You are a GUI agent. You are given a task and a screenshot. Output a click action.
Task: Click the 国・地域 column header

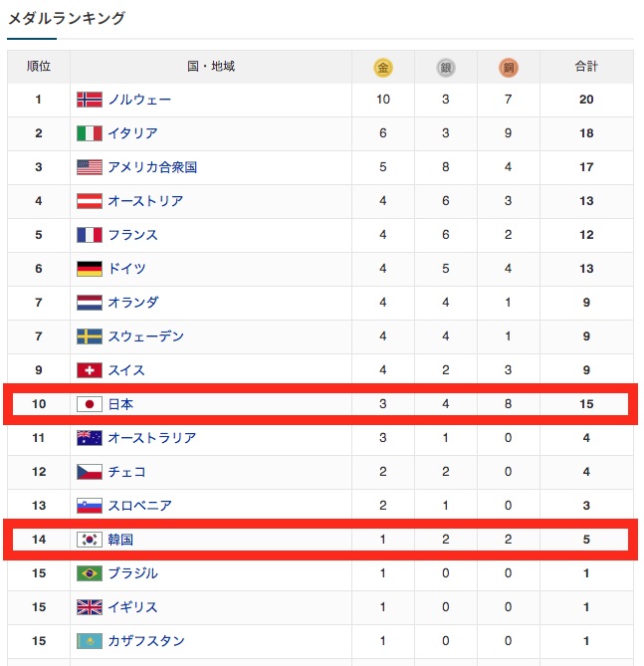coord(211,67)
